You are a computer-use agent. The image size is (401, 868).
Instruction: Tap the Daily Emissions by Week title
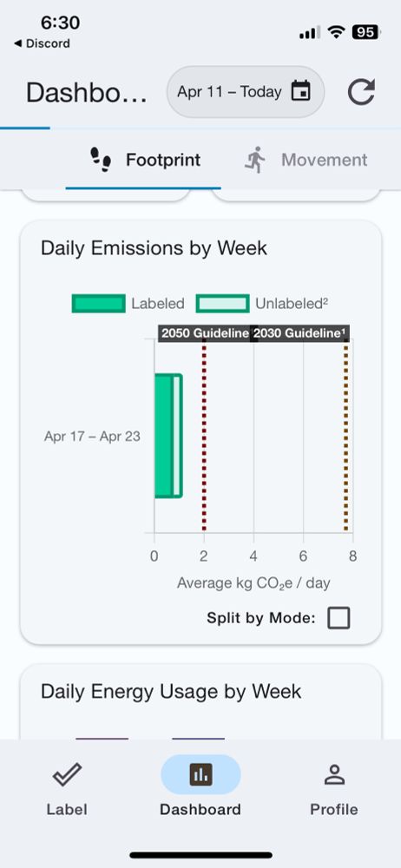(154, 248)
